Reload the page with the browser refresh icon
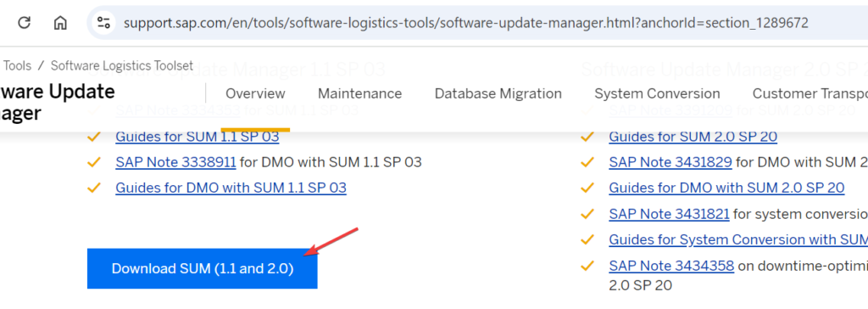Viewport: 868px width, 309px height. click(x=24, y=23)
